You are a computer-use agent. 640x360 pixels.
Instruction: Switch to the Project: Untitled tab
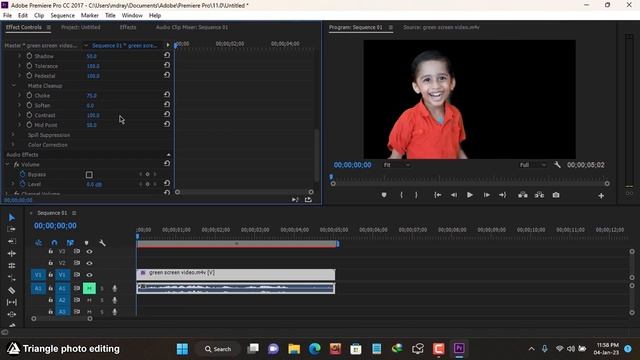pyautogui.click(x=80, y=27)
